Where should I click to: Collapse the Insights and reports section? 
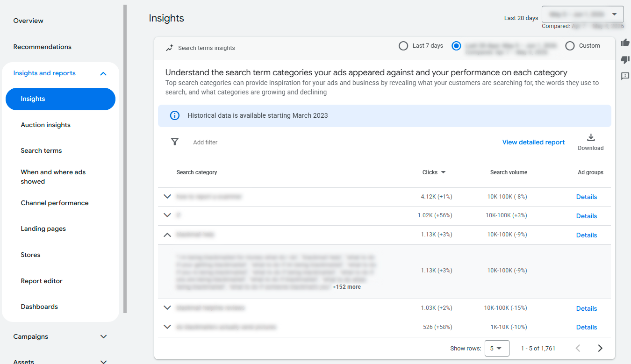click(104, 73)
